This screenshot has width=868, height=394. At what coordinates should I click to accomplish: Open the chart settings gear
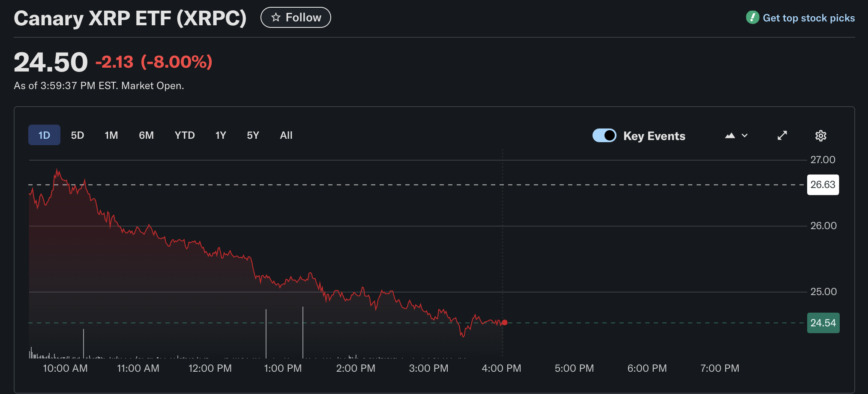click(x=820, y=135)
